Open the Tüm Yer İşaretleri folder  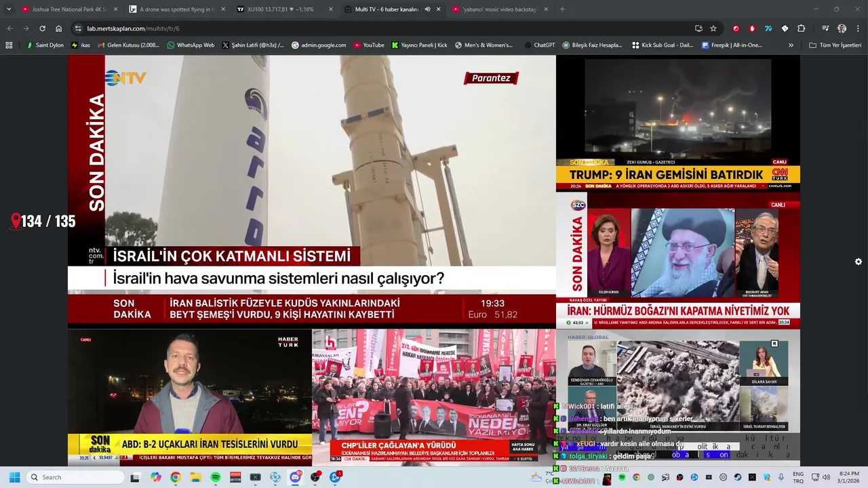835,45
